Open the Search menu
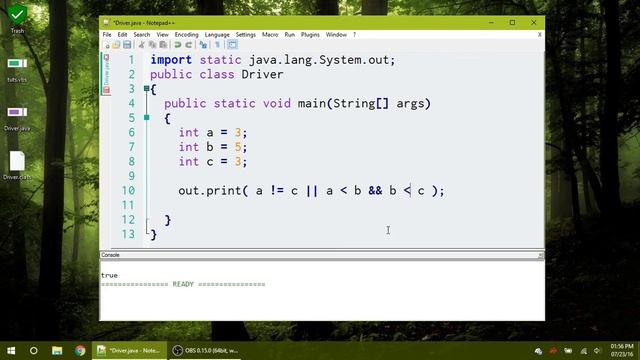 (142, 35)
